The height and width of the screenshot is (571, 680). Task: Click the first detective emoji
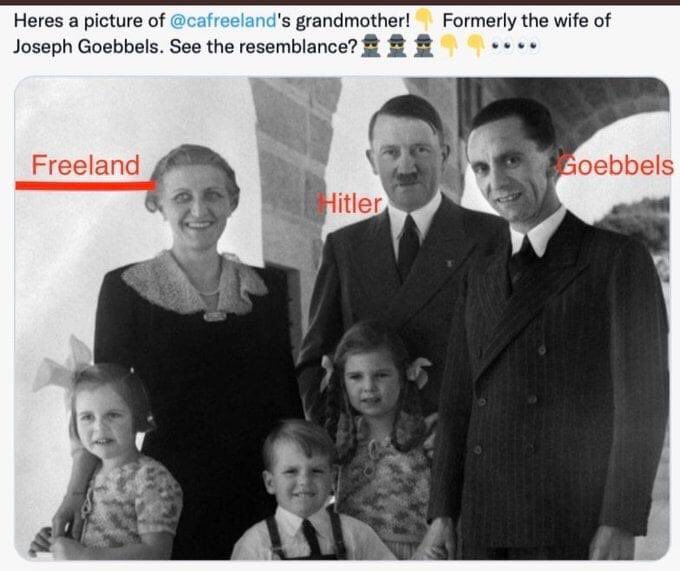tap(371, 46)
